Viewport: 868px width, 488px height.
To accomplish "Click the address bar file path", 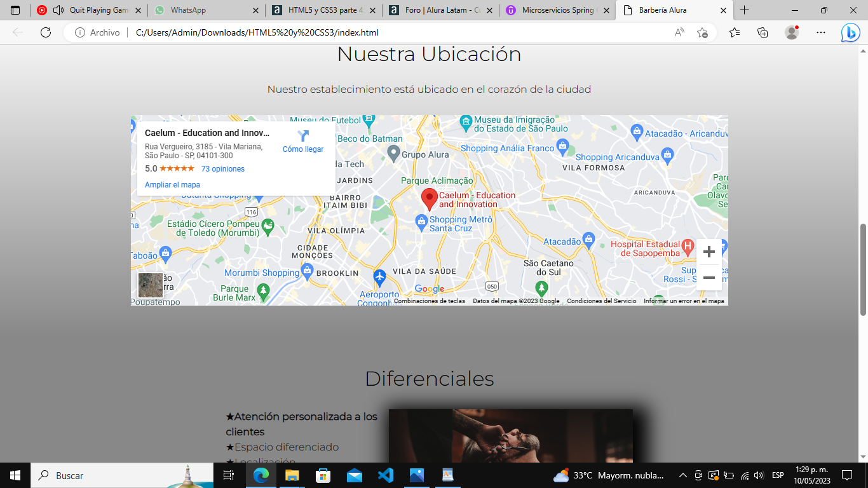I will pos(257,32).
